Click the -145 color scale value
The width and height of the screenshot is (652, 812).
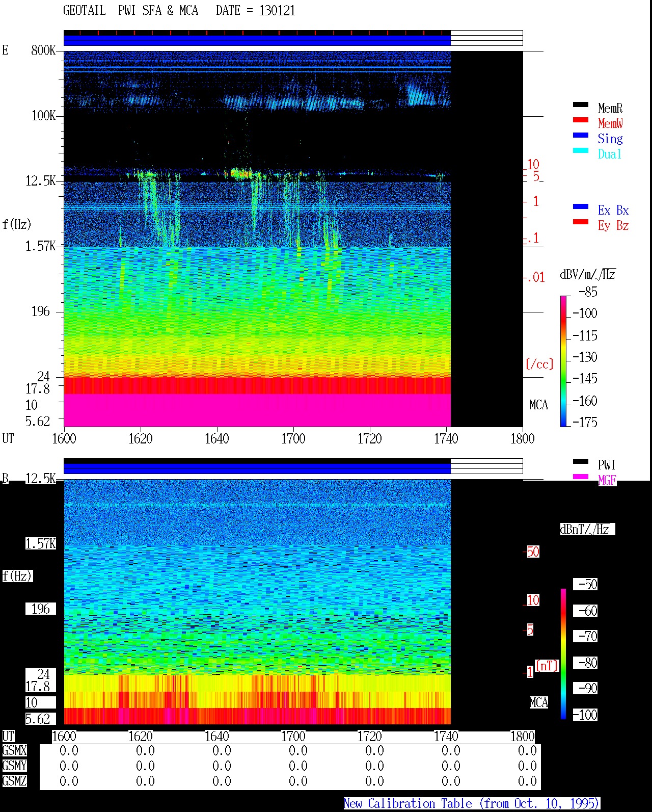(585, 378)
